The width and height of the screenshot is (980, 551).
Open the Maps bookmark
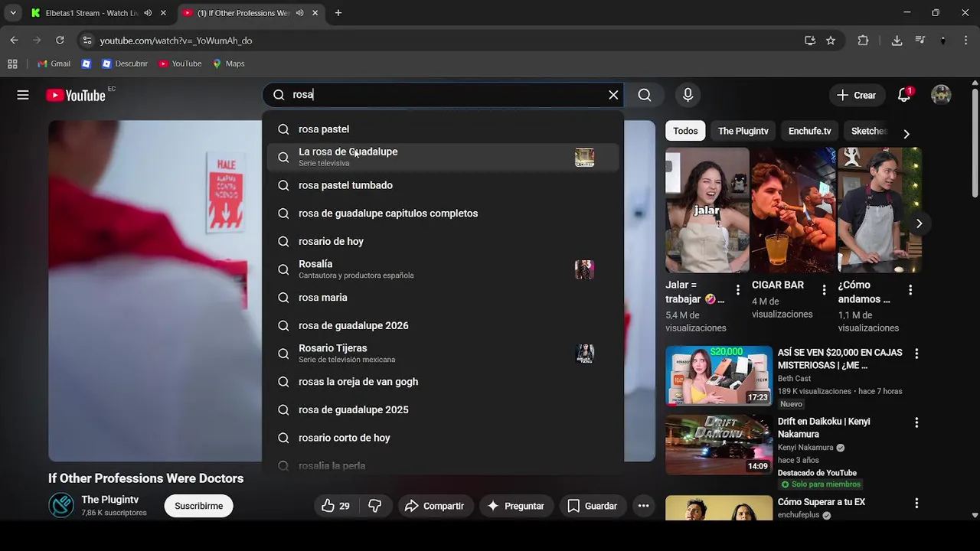click(228, 64)
